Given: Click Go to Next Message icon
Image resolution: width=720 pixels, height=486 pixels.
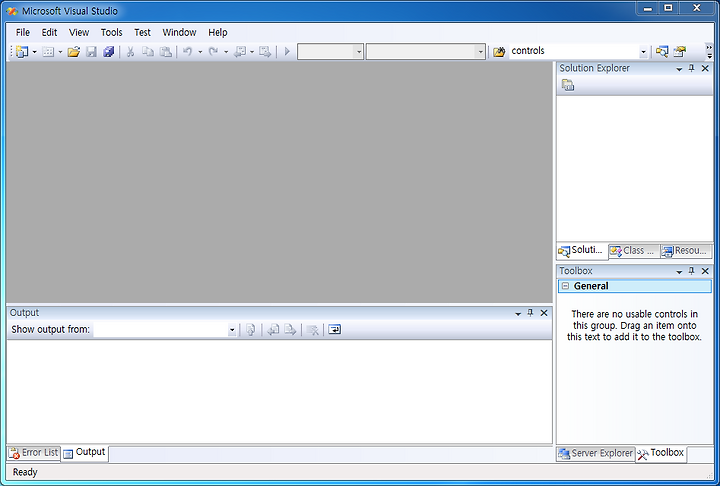Looking at the screenshot, I should click(290, 329).
